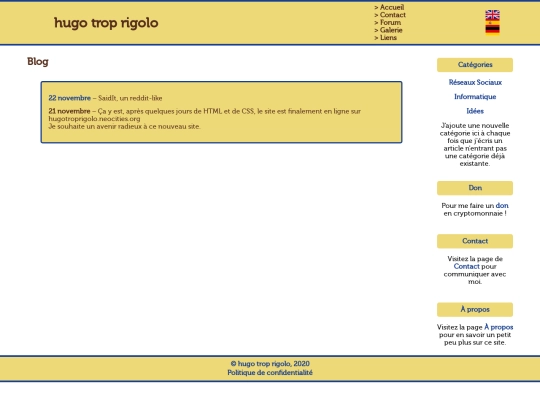This screenshot has width=540, height=405.
Task: Click the À propos sidebar heading box
Action: (x=475, y=310)
